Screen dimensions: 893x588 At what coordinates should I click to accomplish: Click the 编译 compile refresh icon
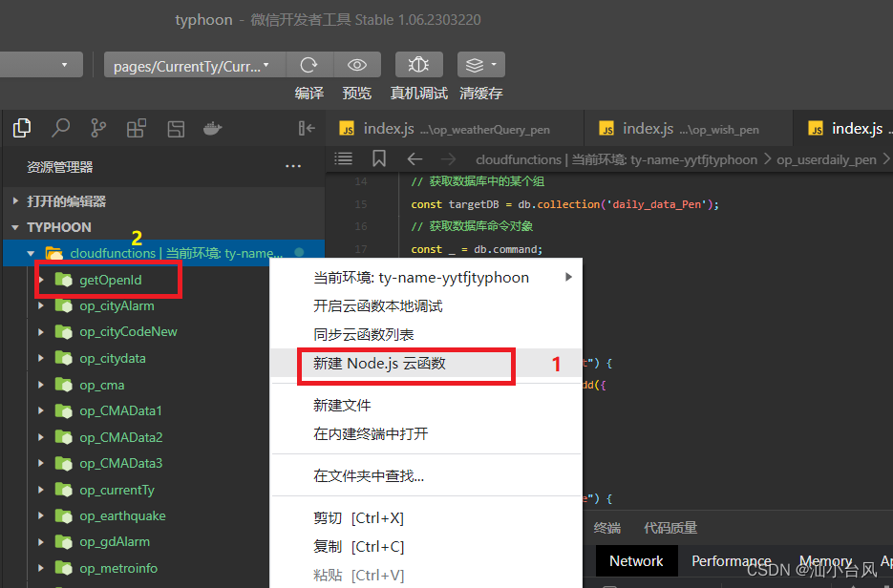tap(308, 65)
